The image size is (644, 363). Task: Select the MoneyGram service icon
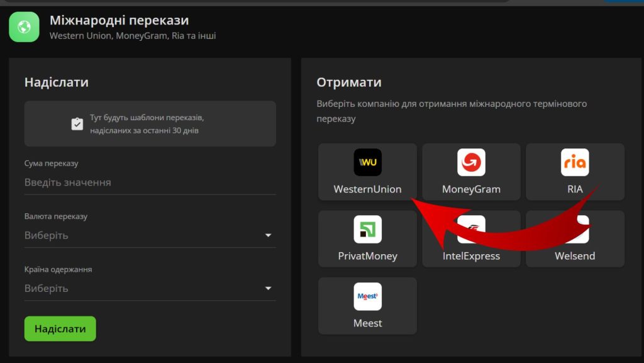click(x=471, y=162)
